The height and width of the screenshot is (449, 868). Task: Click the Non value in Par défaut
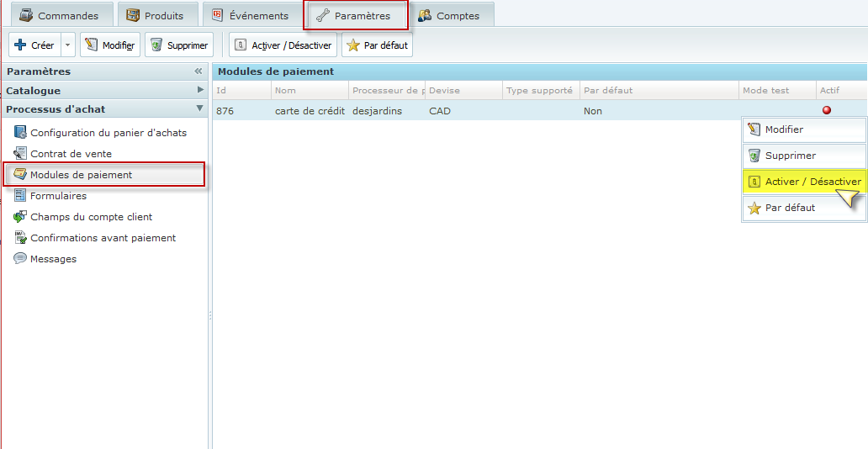[593, 111]
